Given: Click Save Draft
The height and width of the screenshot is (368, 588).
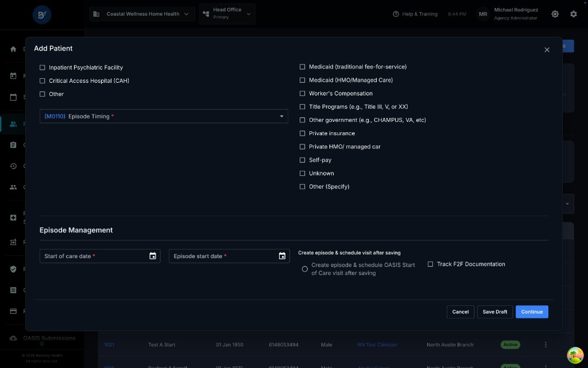Looking at the screenshot, I should click(x=494, y=312).
